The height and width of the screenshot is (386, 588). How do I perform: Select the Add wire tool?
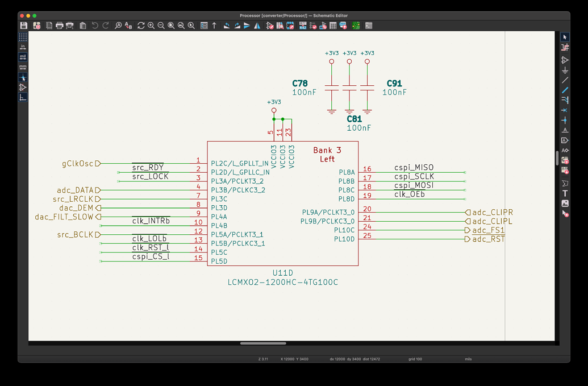point(565,80)
